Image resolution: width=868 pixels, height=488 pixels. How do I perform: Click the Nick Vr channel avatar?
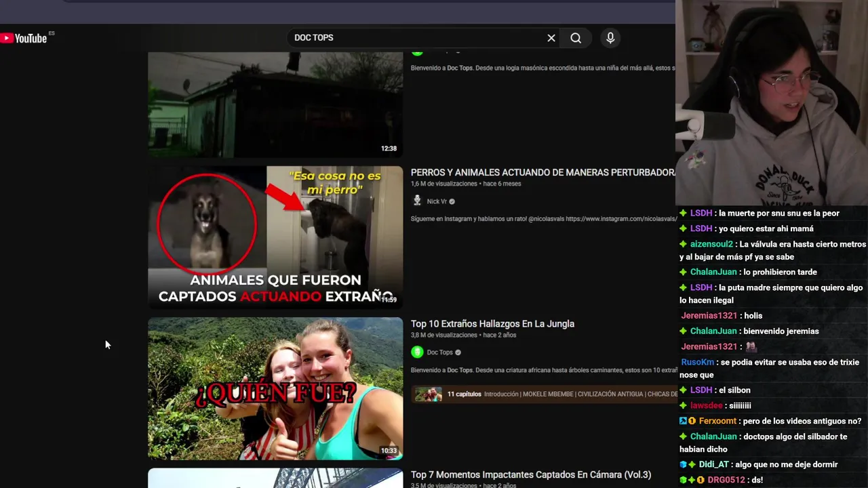417,201
